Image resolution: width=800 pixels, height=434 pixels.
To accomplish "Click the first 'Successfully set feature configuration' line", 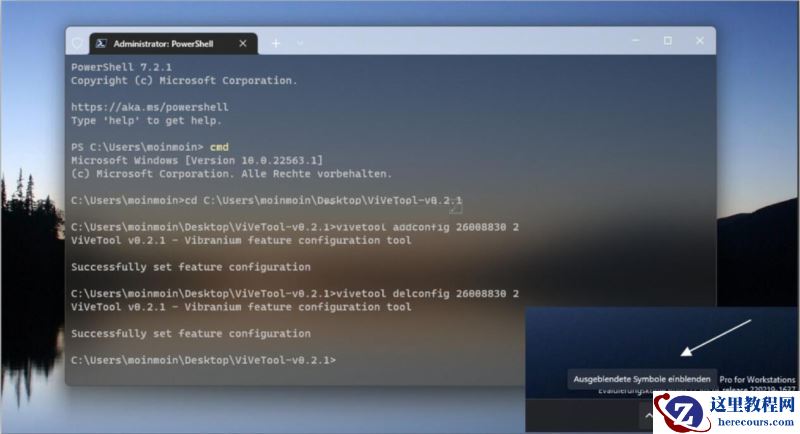I will pyautogui.click(x=191, y=267).
